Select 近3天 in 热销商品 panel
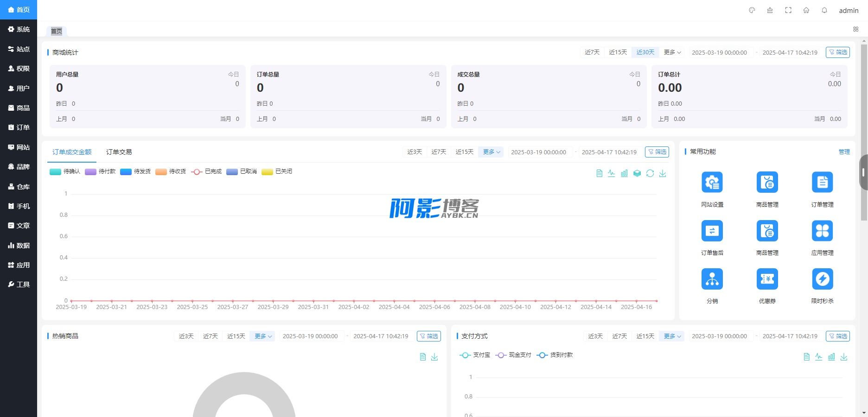This screenshot has height=417, width=868. point(186,336)
